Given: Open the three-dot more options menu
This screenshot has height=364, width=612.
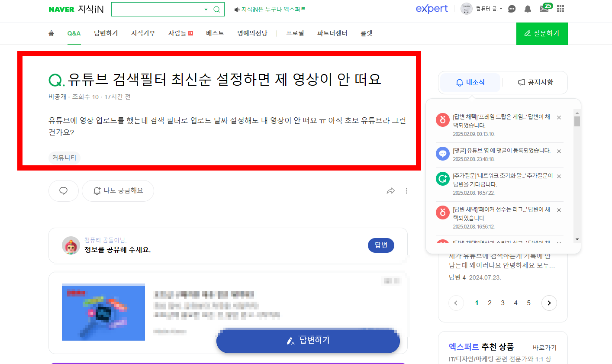Looking at the screenshot, I should point(406,191).
